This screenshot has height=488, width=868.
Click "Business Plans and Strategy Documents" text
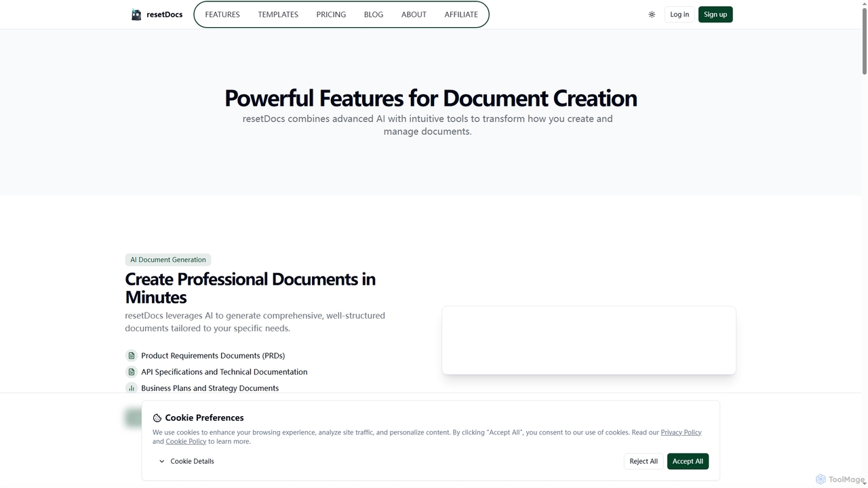[x=210, y=388]
